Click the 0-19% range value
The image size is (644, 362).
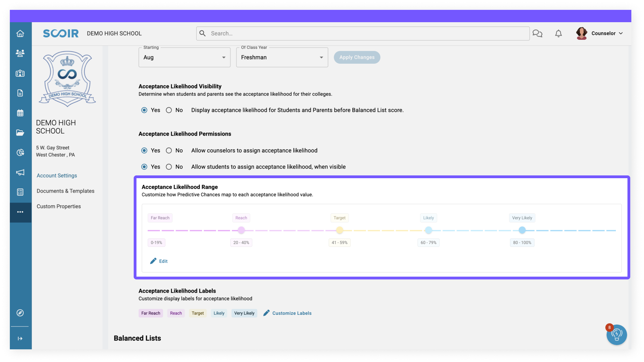tap(157, 243)
